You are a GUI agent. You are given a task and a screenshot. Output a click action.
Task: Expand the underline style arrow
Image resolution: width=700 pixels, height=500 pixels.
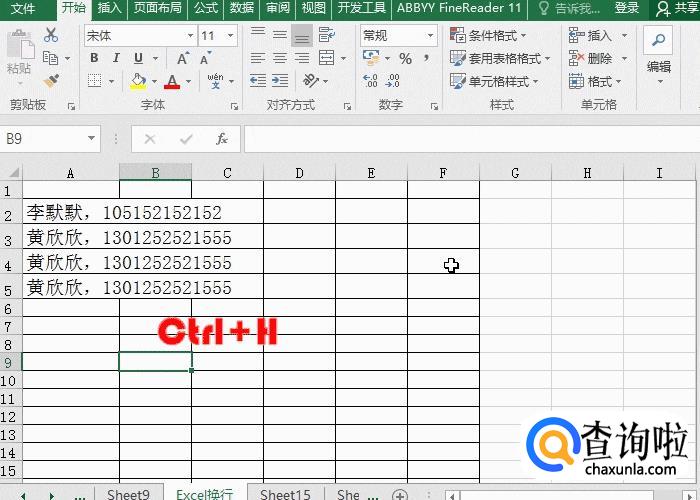156,58
